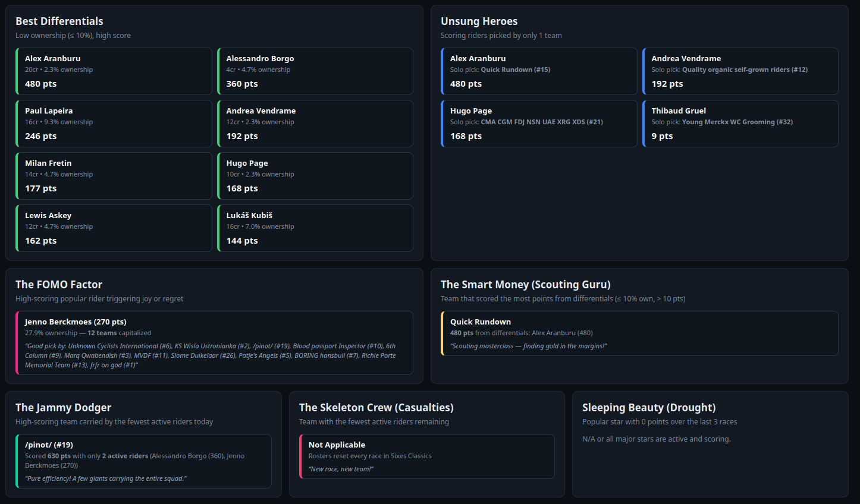Image resolution: width=860 pixels, height=504 pixels.
Task: Click The FOMO Factor heading
Action: [x=59, y=285]
